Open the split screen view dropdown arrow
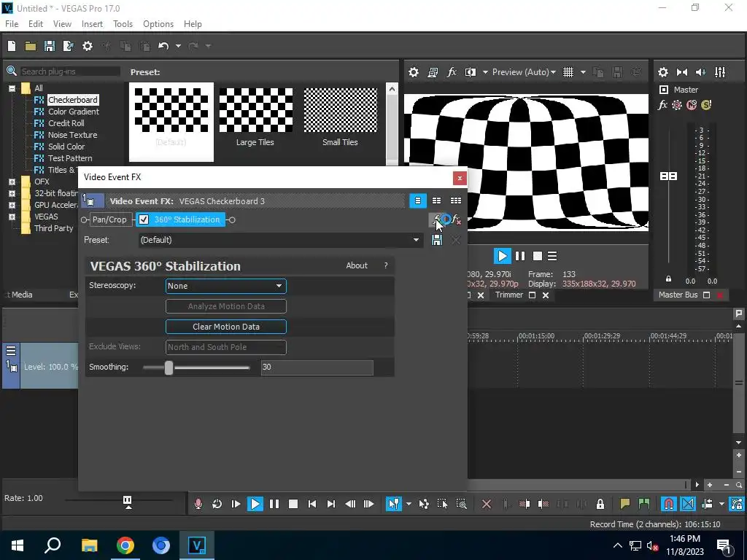The height and width of the screenshot is (560, 747). (x=485, y=72)
